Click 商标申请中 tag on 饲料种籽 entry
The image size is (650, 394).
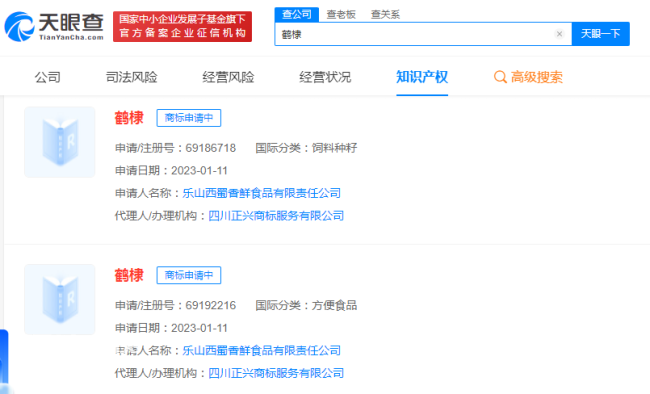tap(189, 118)
